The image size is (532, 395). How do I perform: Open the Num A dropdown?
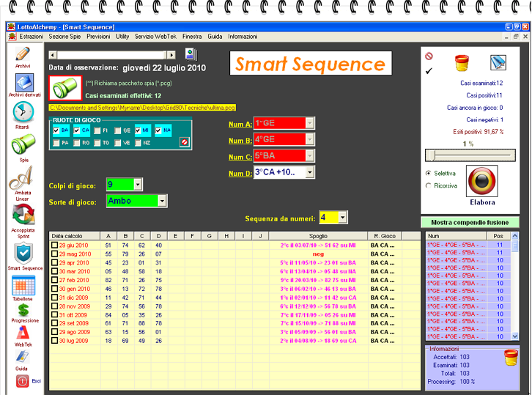(x=309, y=123)
